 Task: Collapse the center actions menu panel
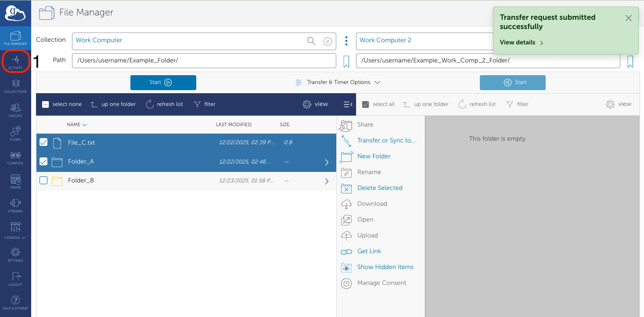[x=348, y=104]
